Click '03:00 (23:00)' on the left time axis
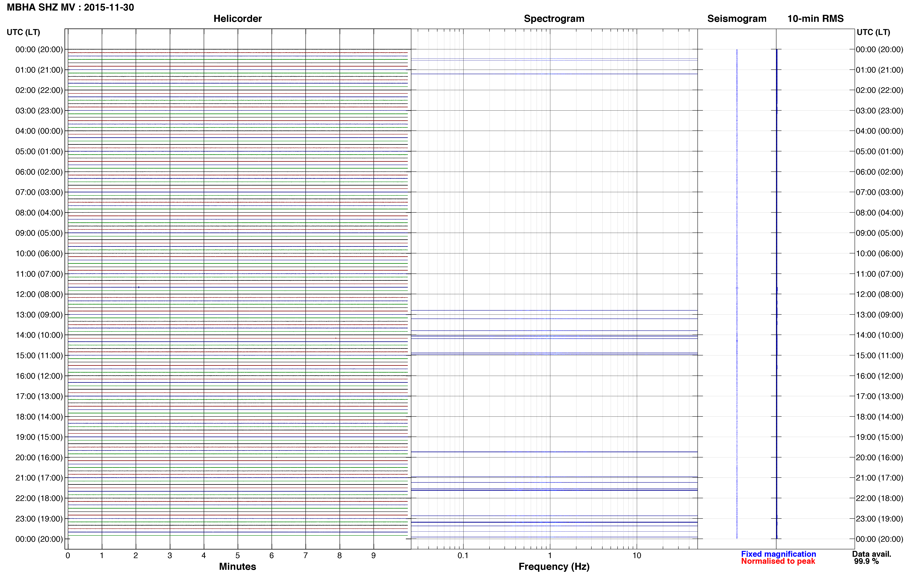Viewport: 924px width, 578px height. tap(39, 111)
